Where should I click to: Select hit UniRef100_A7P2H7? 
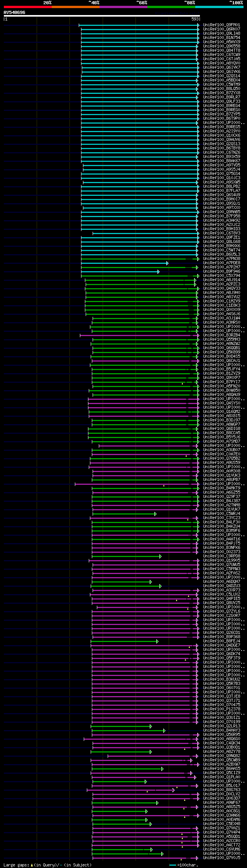click(222, 267)
